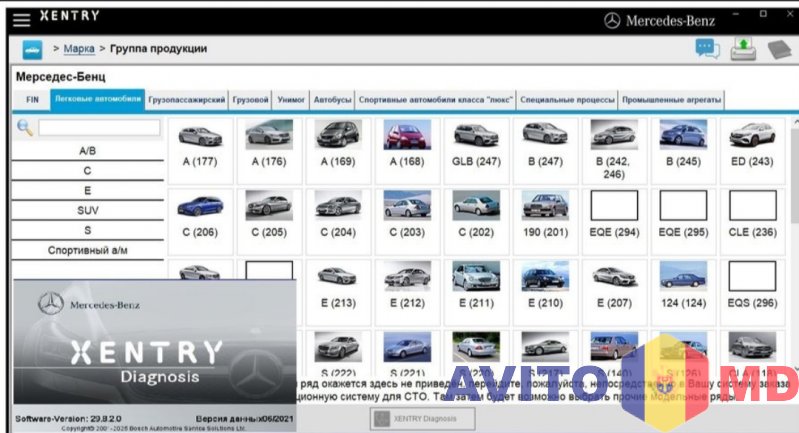Image resolution: width=799 pixels, height=433 pixels.
Task: Choose the GLB (247) model
Action: point(476,144)
